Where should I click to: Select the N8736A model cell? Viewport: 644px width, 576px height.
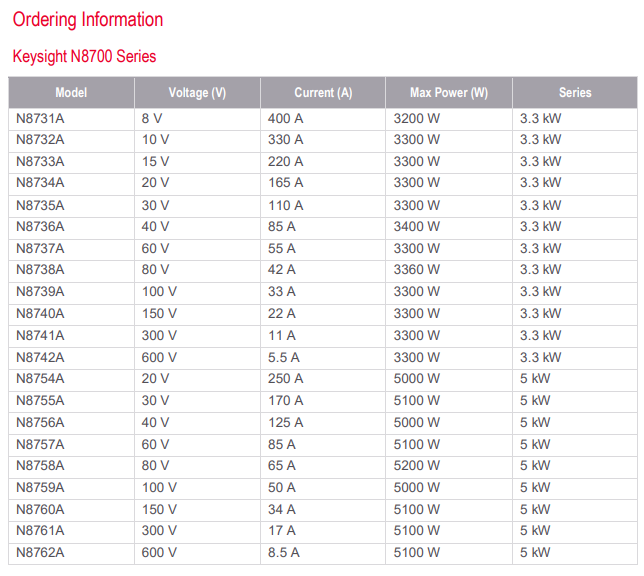click(71, 227)
